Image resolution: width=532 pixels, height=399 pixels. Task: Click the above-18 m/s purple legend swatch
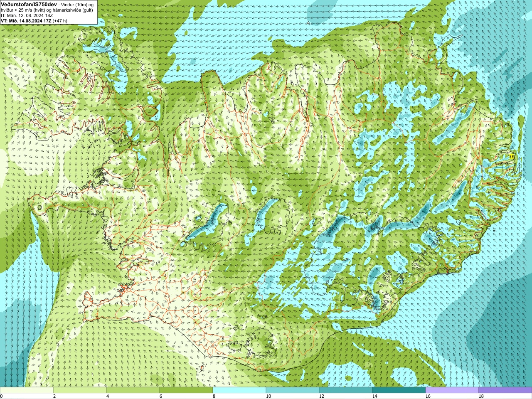click(x=505, y=390)
